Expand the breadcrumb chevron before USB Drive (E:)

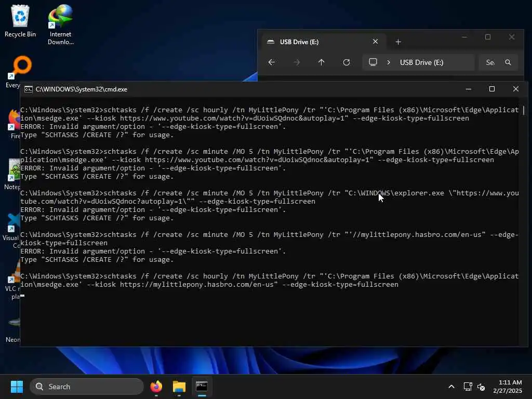[389, 62]
